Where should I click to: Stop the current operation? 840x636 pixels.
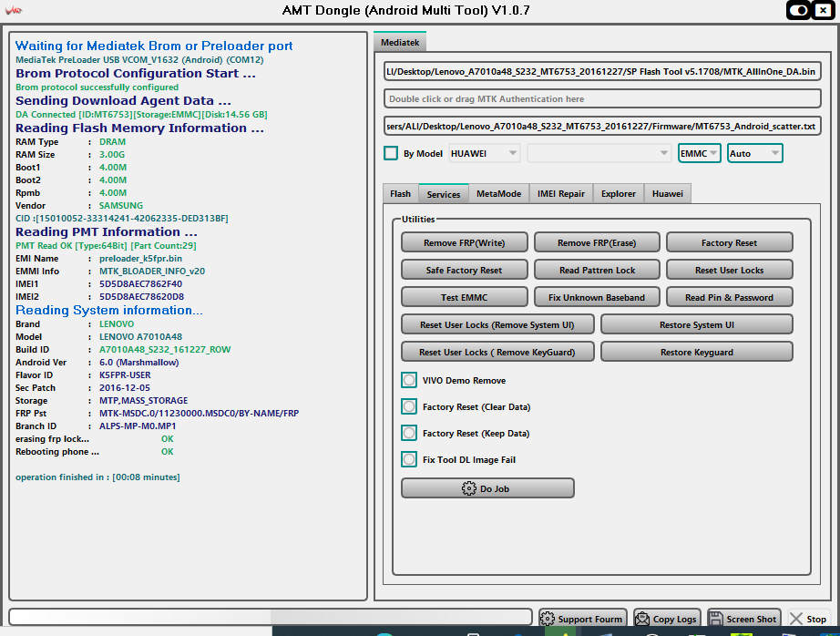(x=809, y=619)
